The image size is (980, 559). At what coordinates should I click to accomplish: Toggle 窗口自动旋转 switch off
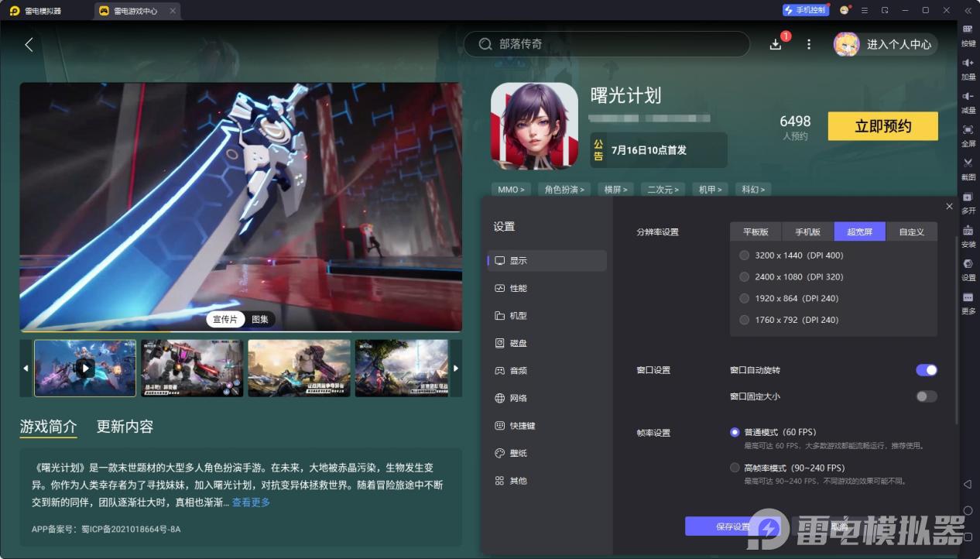click(927, 370)
